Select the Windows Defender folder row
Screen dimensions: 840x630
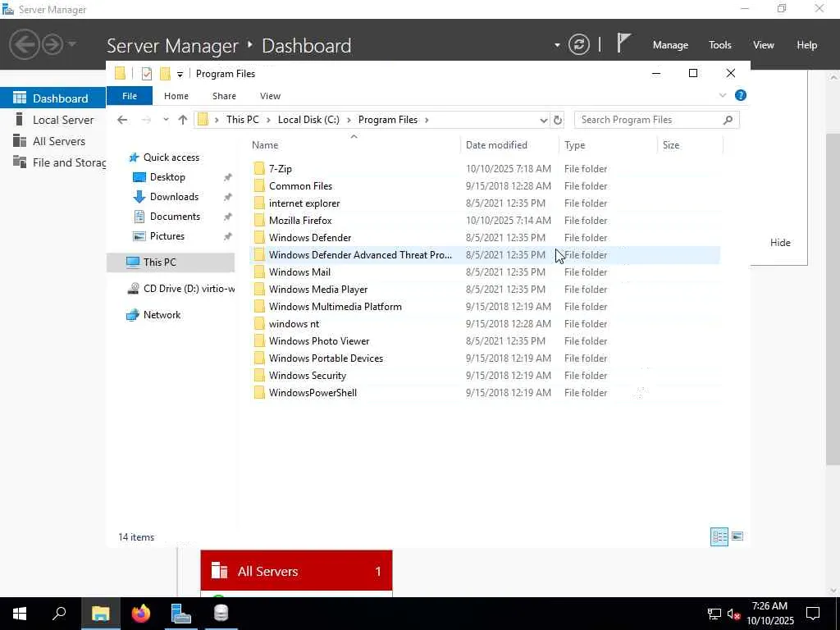coord(485,238)
